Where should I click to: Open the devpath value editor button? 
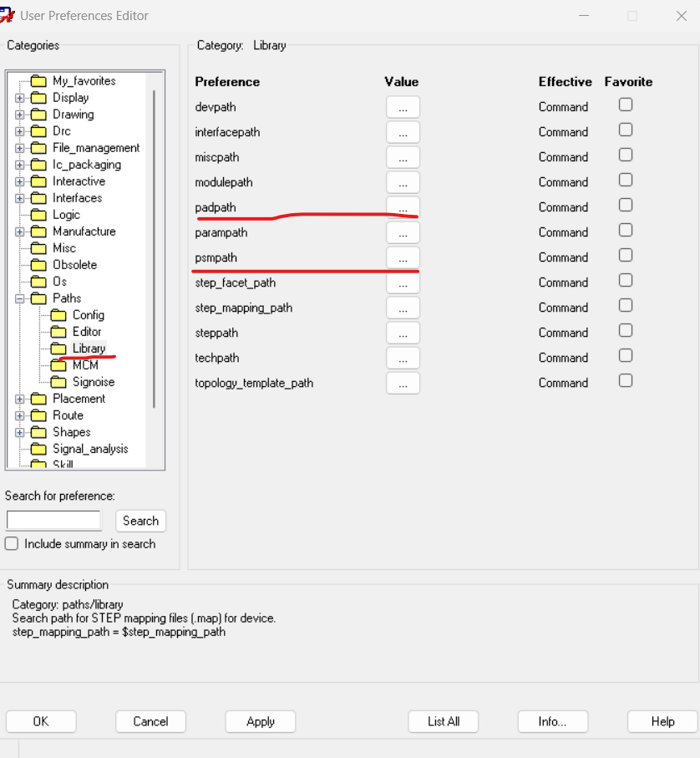[403, 107]
